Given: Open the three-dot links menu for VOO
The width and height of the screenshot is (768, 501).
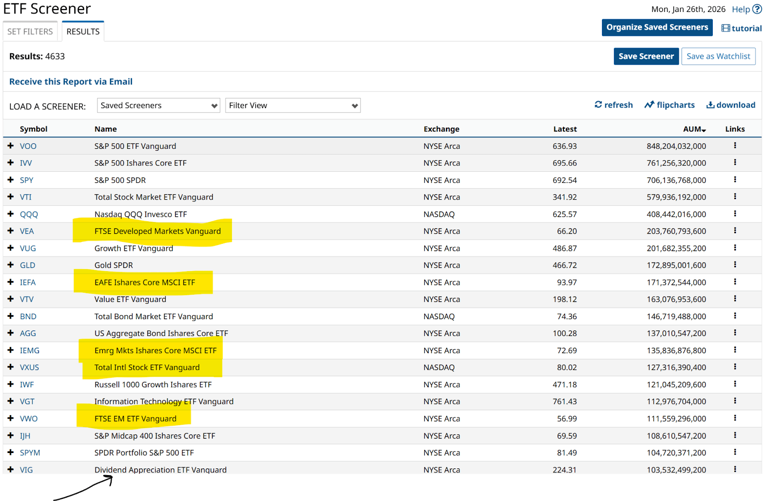Looking at the screenshot, I should (735, 146).
